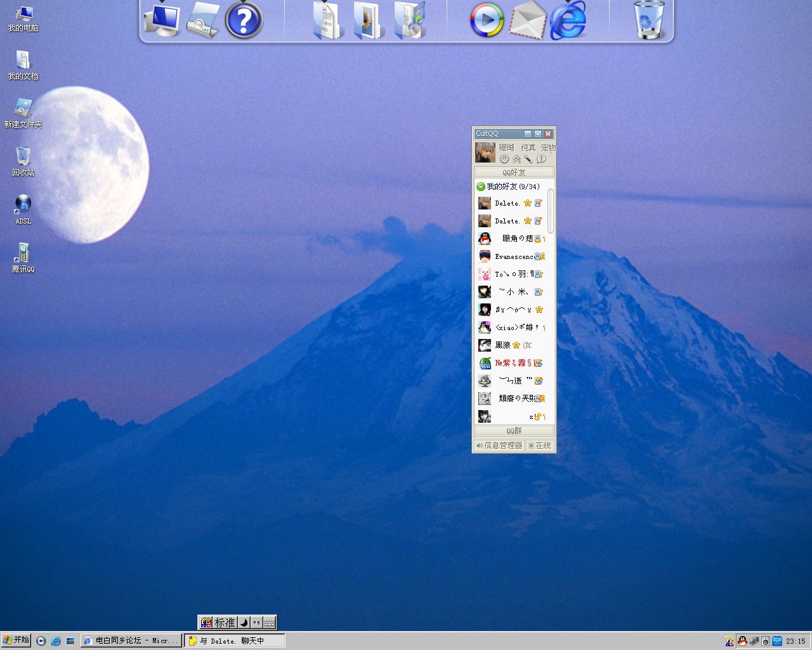Open Internet Explorer from the top dock
Viewport: 812px width, 650px height.
[568, 20]
